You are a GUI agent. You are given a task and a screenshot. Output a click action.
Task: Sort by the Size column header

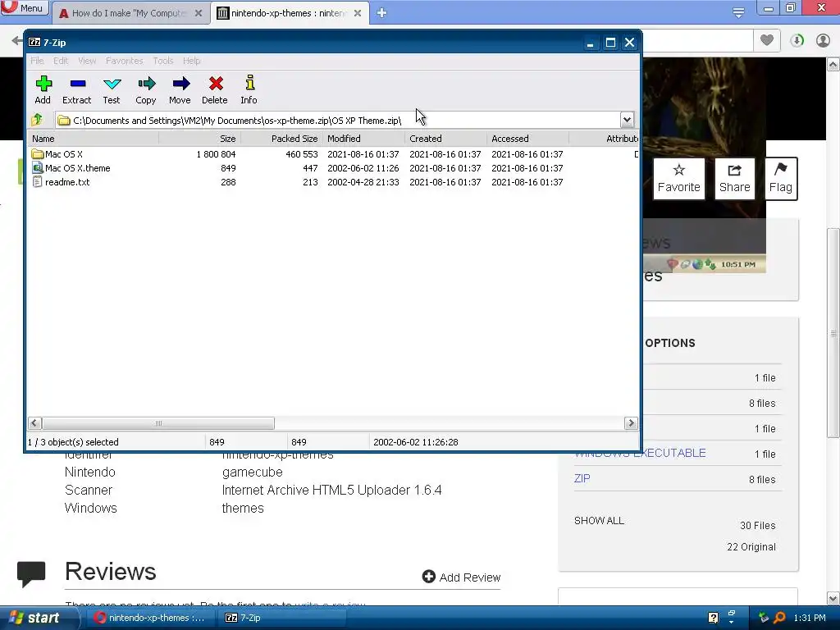(199, 138)
